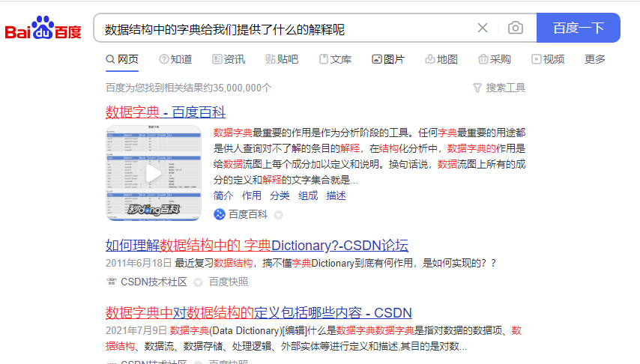Switch to the 图片 tab
The image size is (640, 364).
388,60
